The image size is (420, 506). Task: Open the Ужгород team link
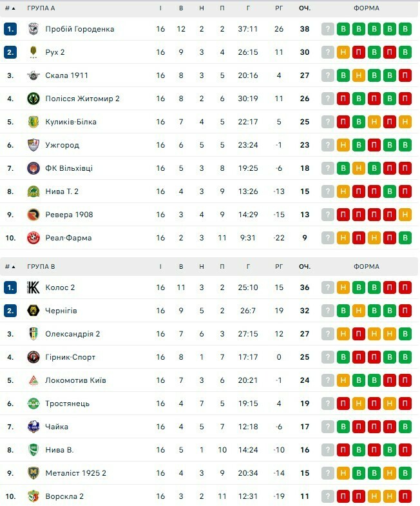[x=62, y=145]
